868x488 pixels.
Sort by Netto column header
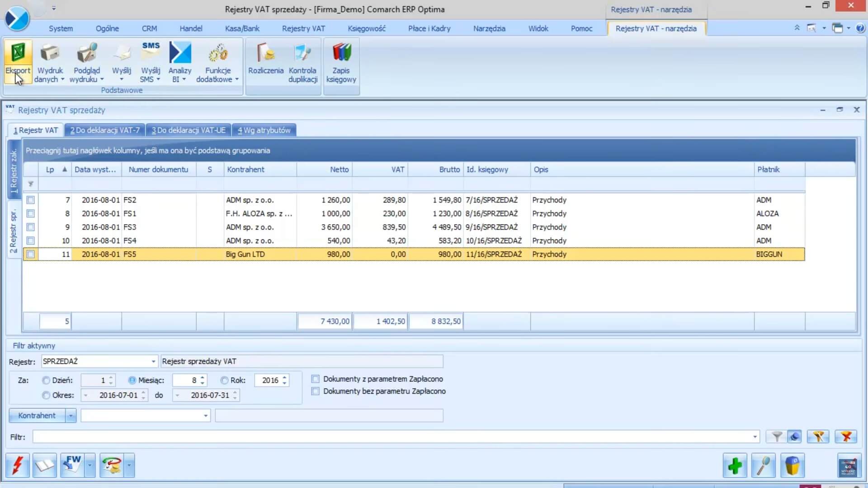[324, 169]
